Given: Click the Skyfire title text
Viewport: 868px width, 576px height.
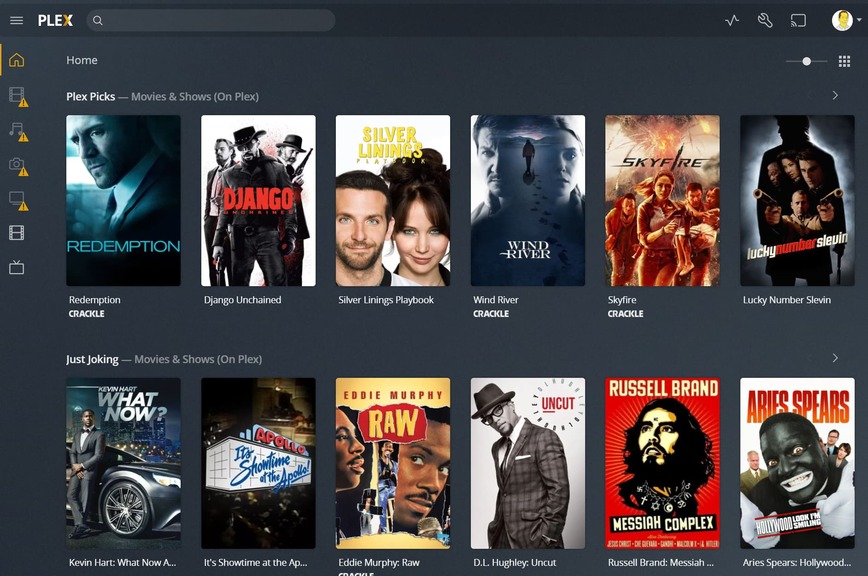Looking at the screenshot, I should (622, 300).
